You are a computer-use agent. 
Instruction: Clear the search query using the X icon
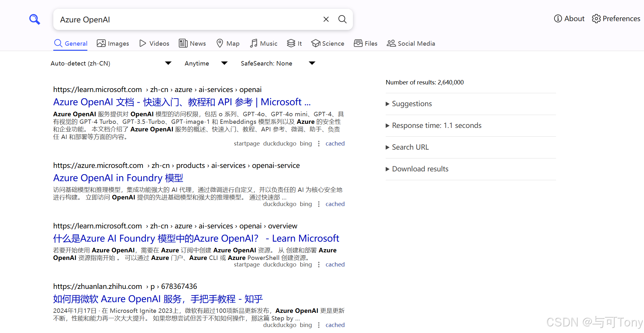[x=326, y=19]
